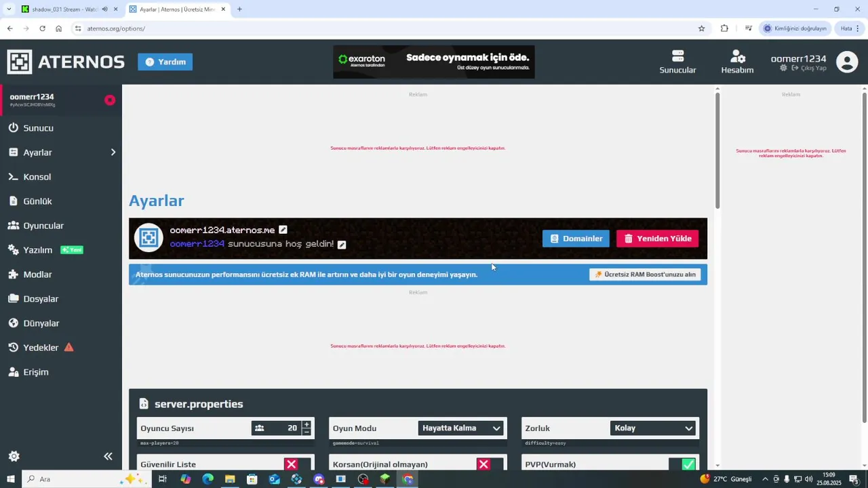Open the Zorluk dropdown
The image size is (868, 488).
coord(653,428)
